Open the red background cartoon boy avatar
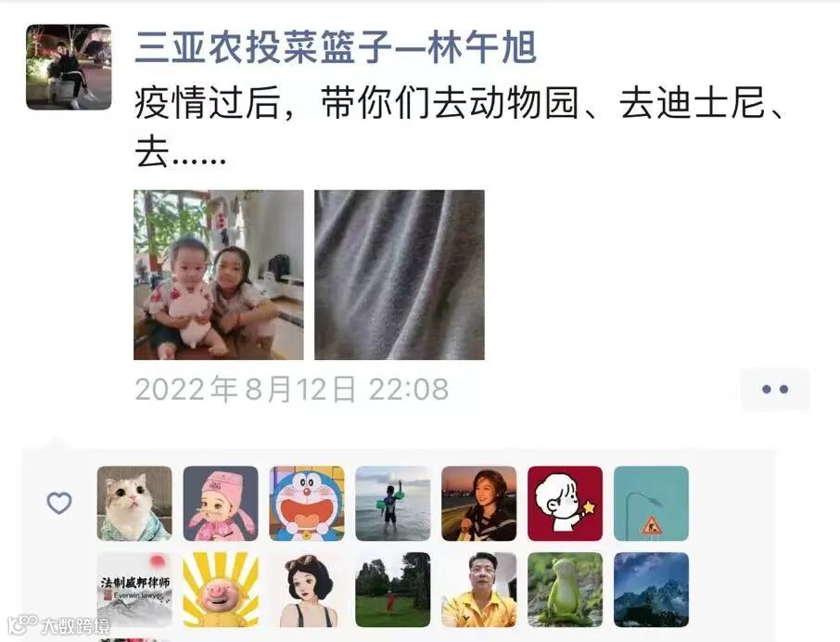The width and height of the screenshot is (840, 642). 566,503
